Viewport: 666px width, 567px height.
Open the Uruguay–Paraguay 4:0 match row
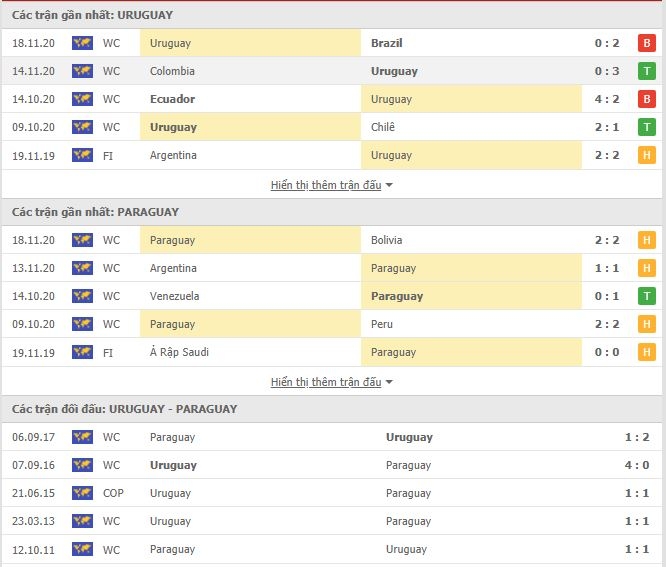click(332, 465)
